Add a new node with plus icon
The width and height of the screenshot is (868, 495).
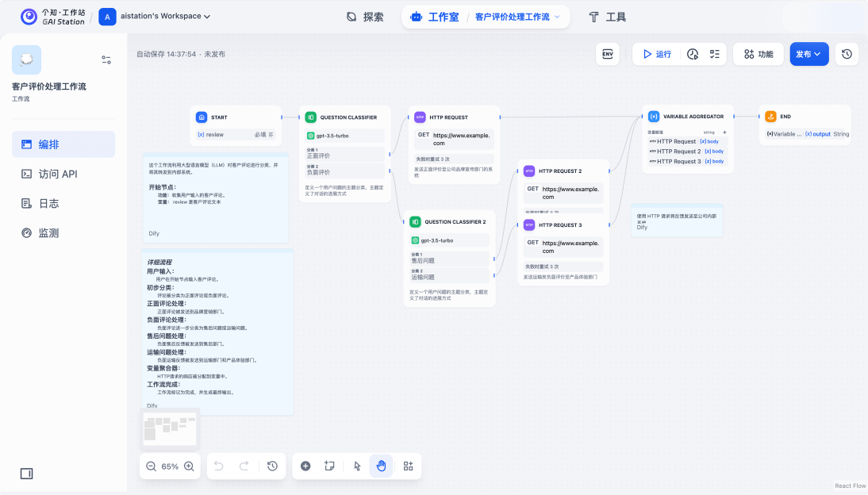click(x=305, y=466)
